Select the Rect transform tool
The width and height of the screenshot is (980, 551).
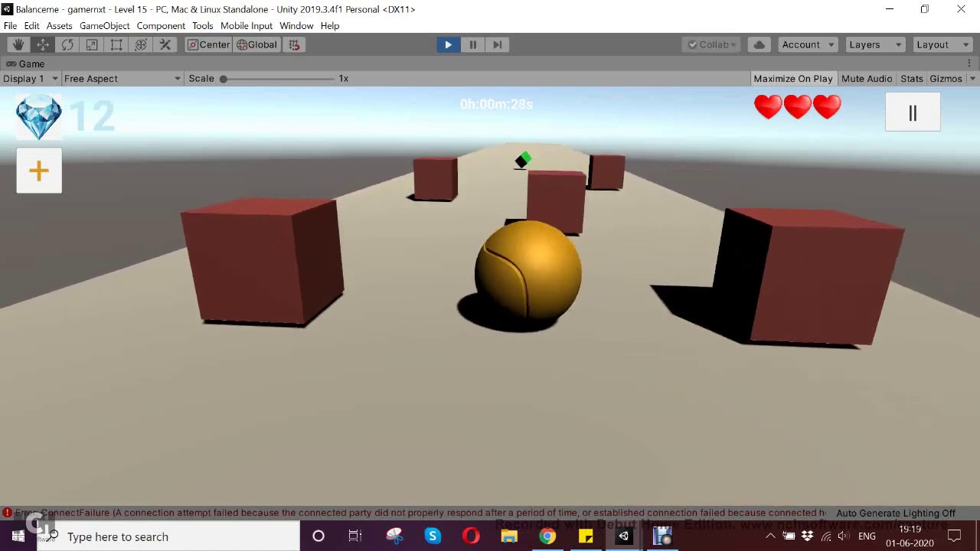[116, 44]
